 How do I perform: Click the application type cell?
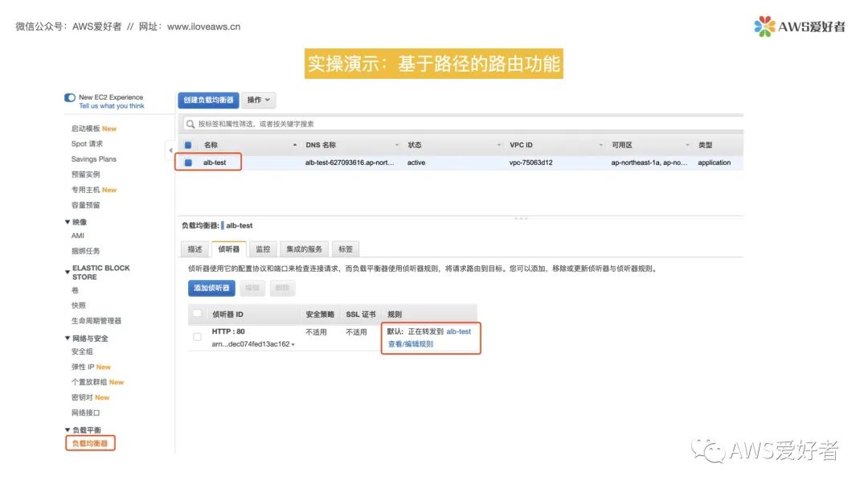pyautogui.click(x=714, y=162)
